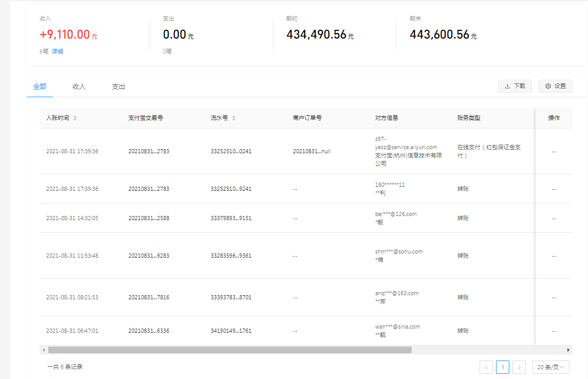The height and width of the screenshot is (379, 588).
Task: Open the 详细 link under income
Action: click(x=58, y=51)
